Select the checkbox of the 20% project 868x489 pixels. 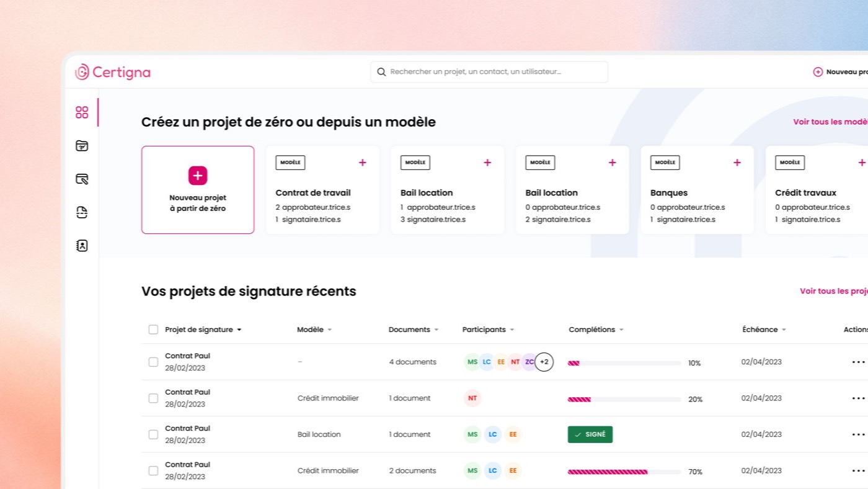pyautogui.click(x=153, y=398)
